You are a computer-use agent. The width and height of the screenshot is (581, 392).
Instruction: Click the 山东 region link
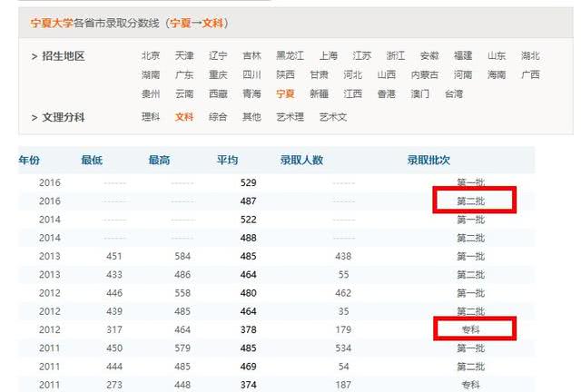[497, 55]
